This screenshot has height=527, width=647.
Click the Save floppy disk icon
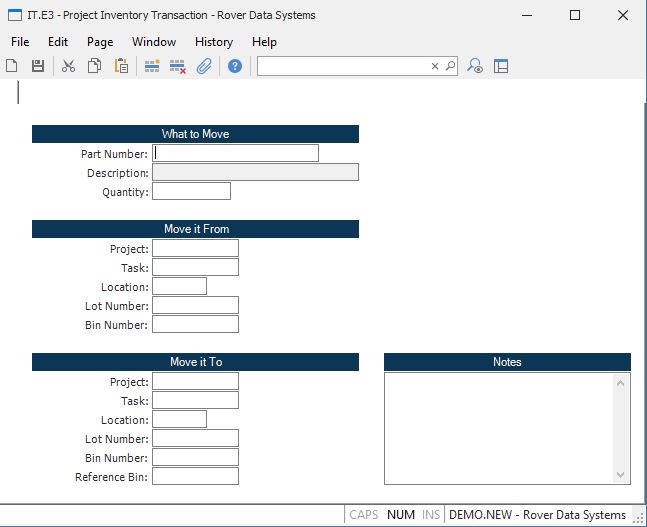pos(38,66)
